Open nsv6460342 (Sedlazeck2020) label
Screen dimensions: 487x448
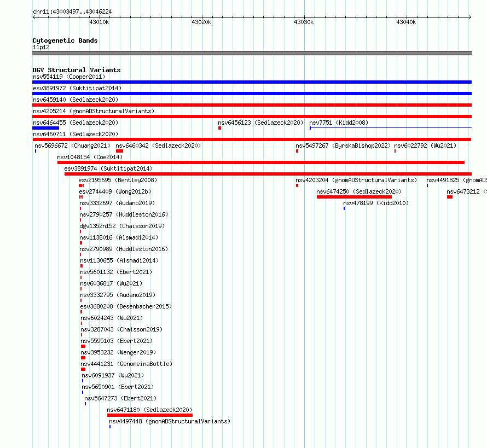click(x=158, y=146)
